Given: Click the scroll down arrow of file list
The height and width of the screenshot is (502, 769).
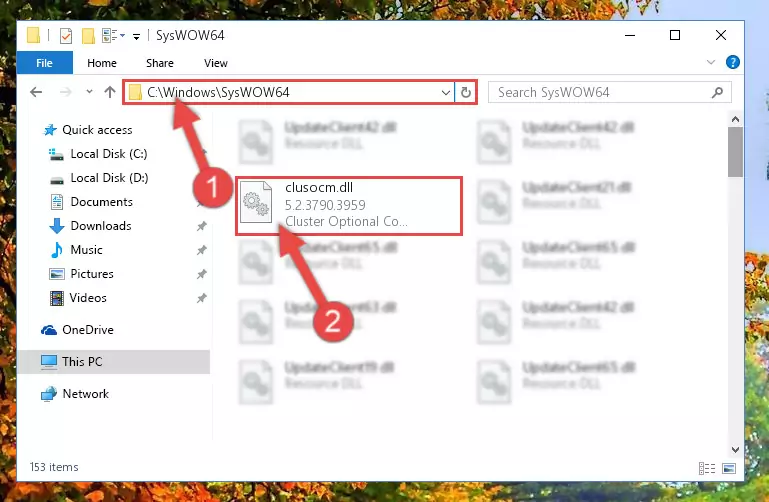Looking at the screenshot, I should click(x=735, y=450).
